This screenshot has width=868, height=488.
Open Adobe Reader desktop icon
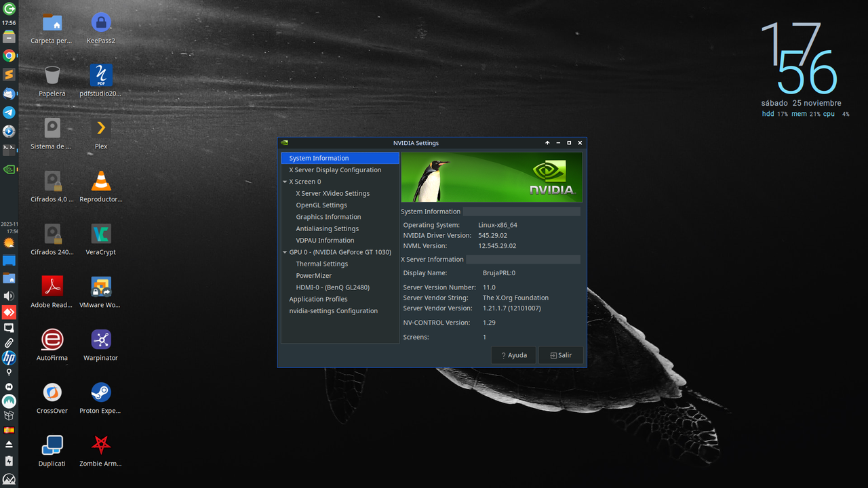pos(52,287)
